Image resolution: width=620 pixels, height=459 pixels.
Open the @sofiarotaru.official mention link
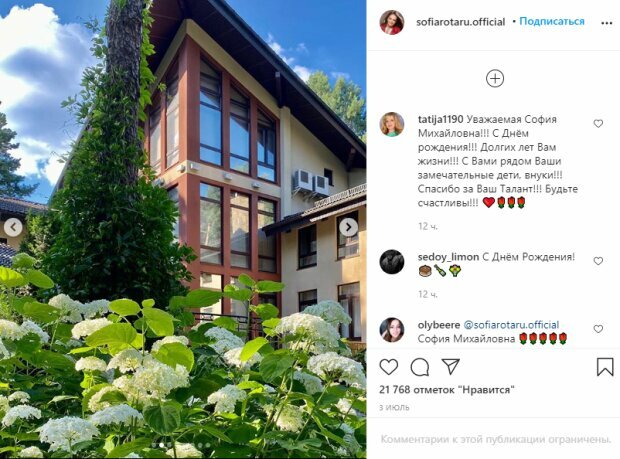click(511, 325)
